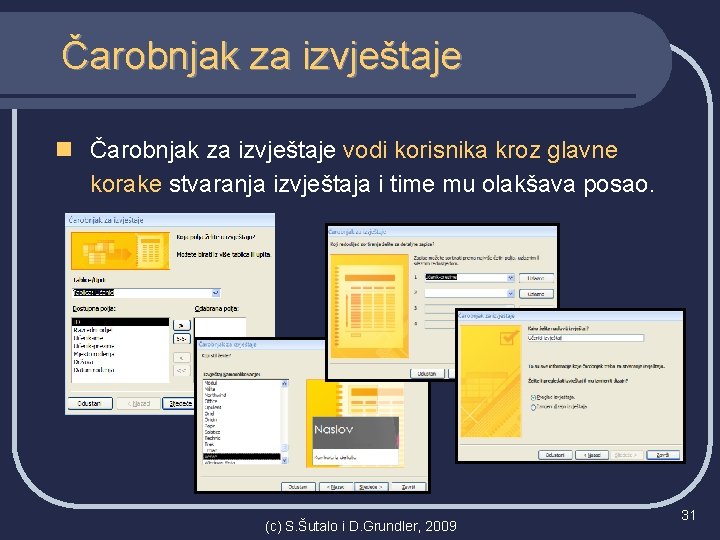Select the Pregled izvještaja radio button
720x540 pixels.
[533, 397]
